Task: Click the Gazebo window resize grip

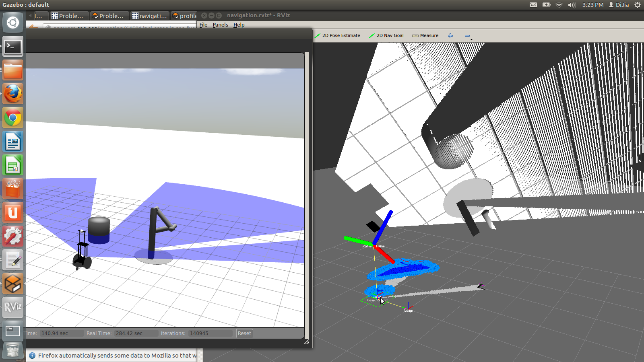Action: click(306, 342)
